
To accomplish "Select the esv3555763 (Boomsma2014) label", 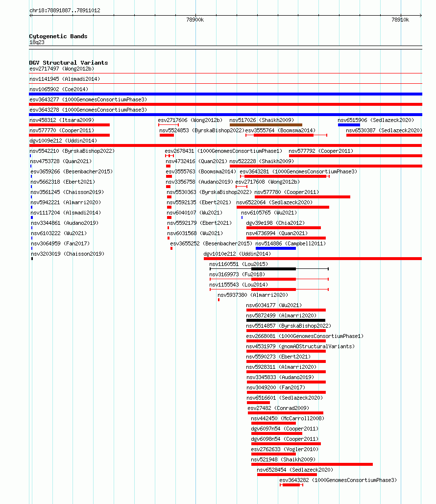I will click(201, 171).
